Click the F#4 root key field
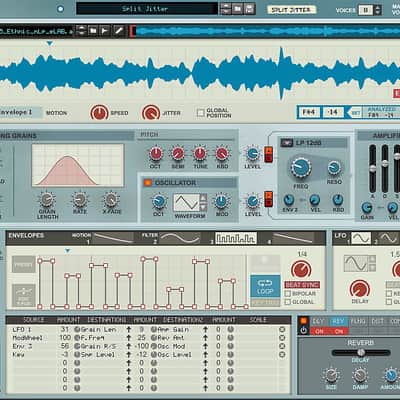 pyautogui.click(x=309, y=112)
